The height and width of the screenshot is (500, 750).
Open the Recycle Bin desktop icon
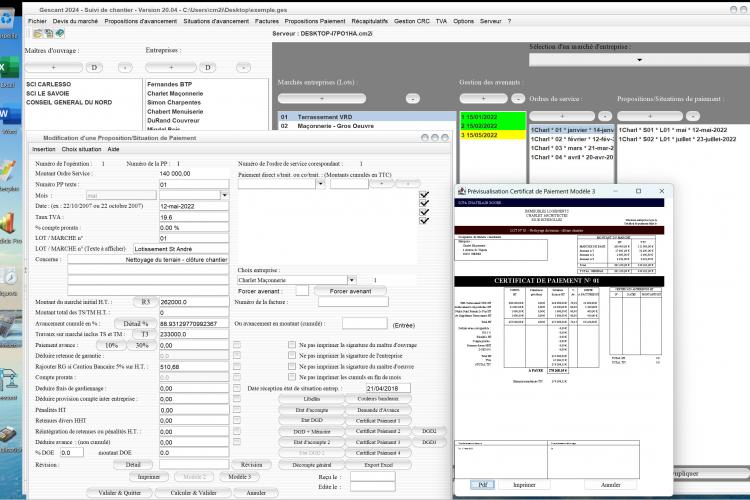click(x=7, y=19)
